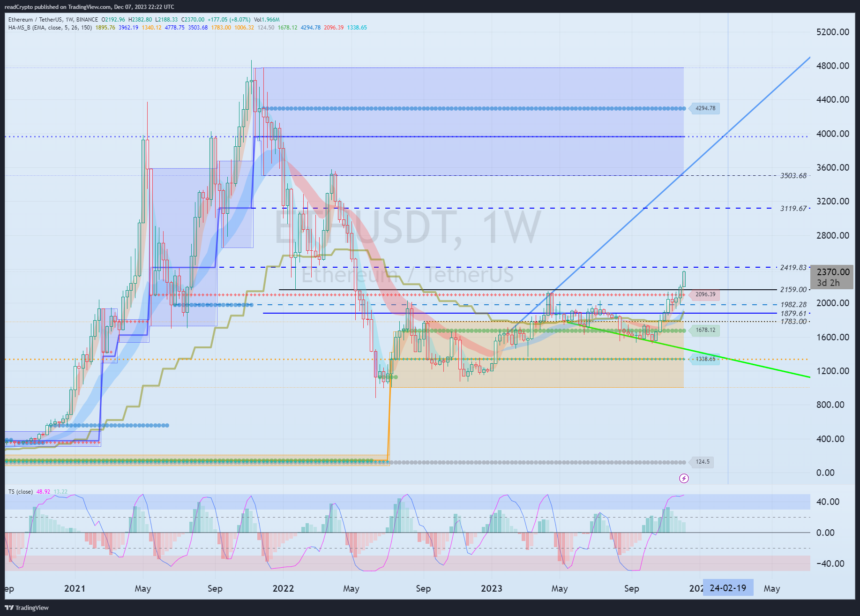This screenshot has width=860, height=616.
Task: Click the 1879.61 line label
Action: coord(793,314)
